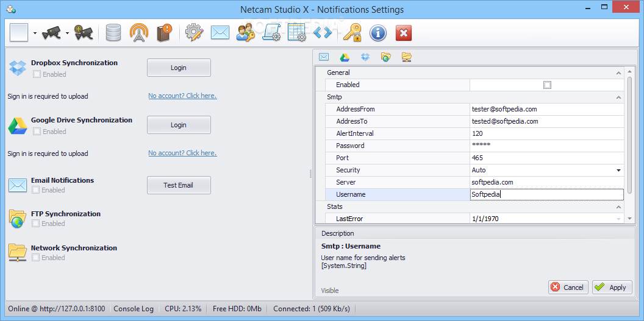Click the Connected status bar text
This screenshot has width=644, height=321.
click(x=312, y=309)
